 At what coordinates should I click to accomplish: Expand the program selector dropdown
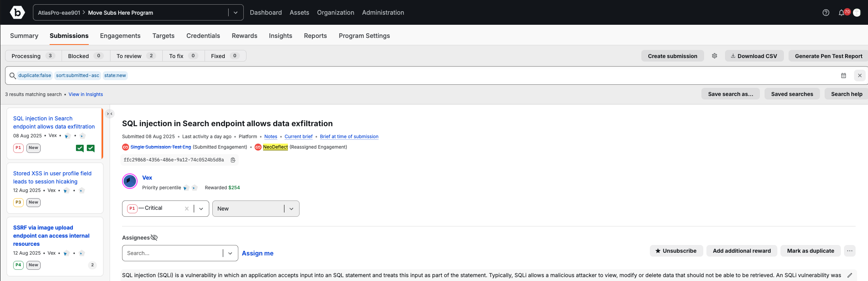236,12
